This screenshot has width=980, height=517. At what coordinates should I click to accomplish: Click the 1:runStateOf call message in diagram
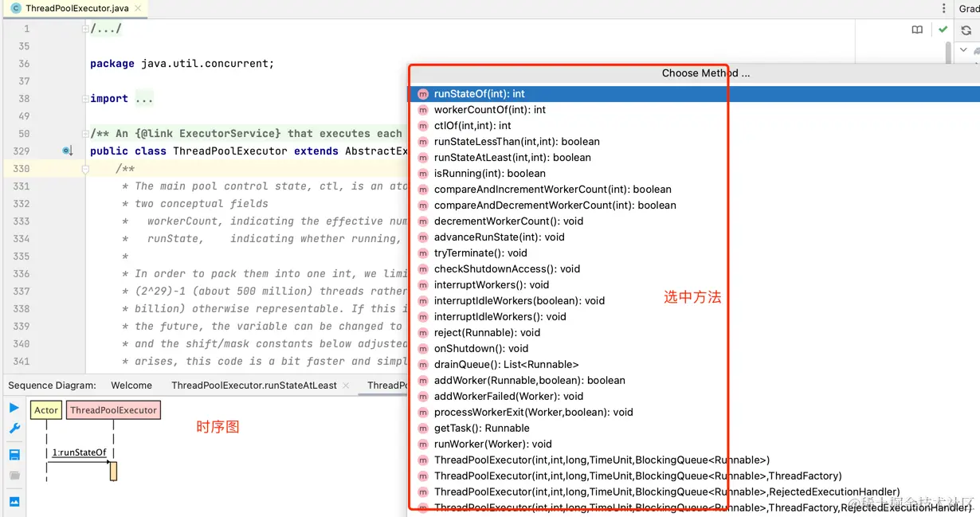tap(79, 452)
